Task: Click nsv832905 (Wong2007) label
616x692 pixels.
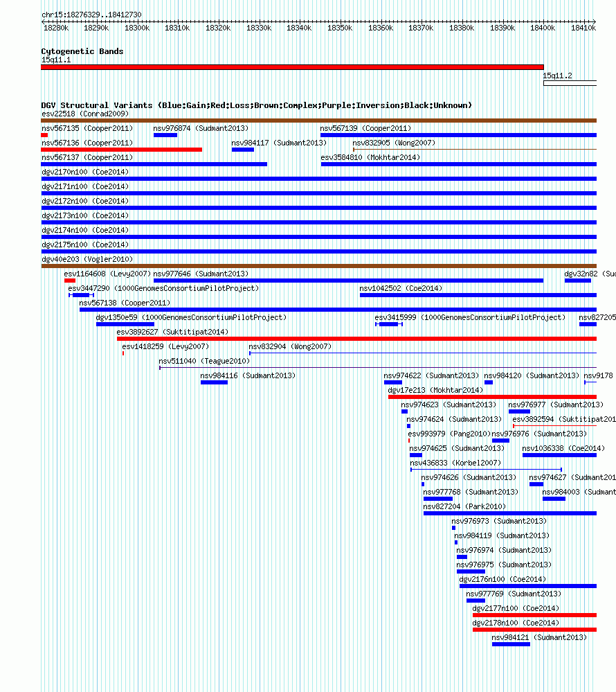Action: coord(394,143)
